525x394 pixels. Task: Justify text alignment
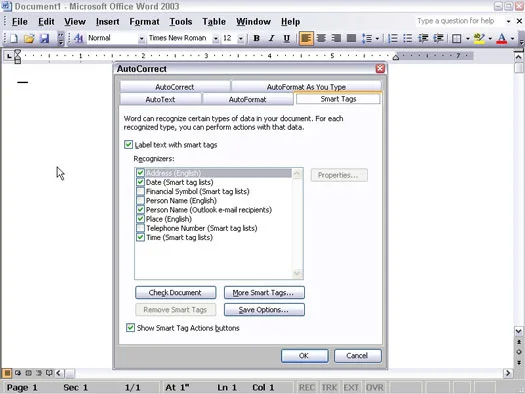click(351, 38)
